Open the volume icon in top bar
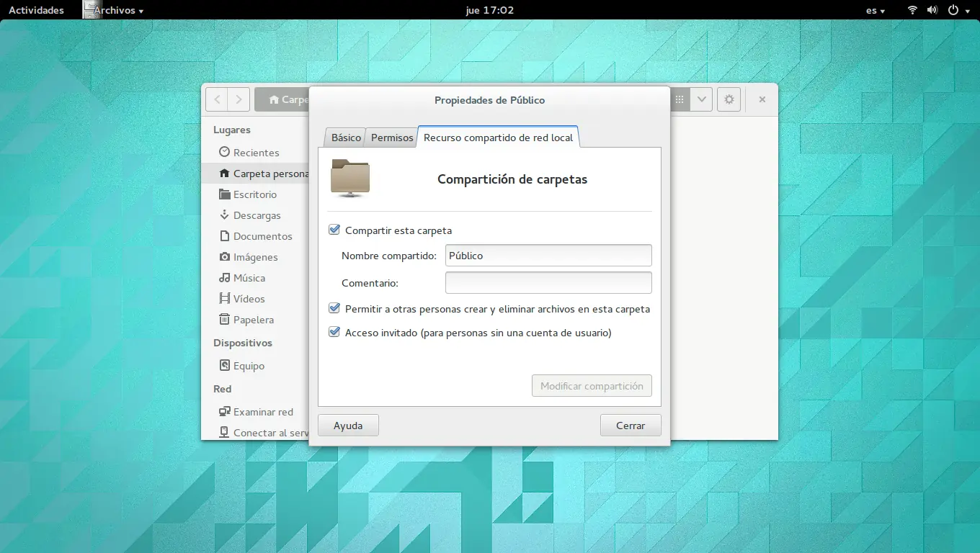Image resolution: width=980 pixels, height=553 pixels. click(x=932, y=10)
